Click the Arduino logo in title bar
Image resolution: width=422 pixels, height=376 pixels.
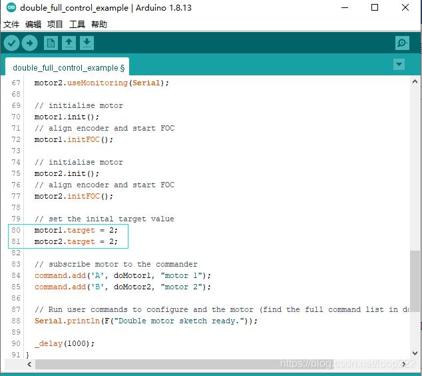pyautogui.click(x=11, y=7)
